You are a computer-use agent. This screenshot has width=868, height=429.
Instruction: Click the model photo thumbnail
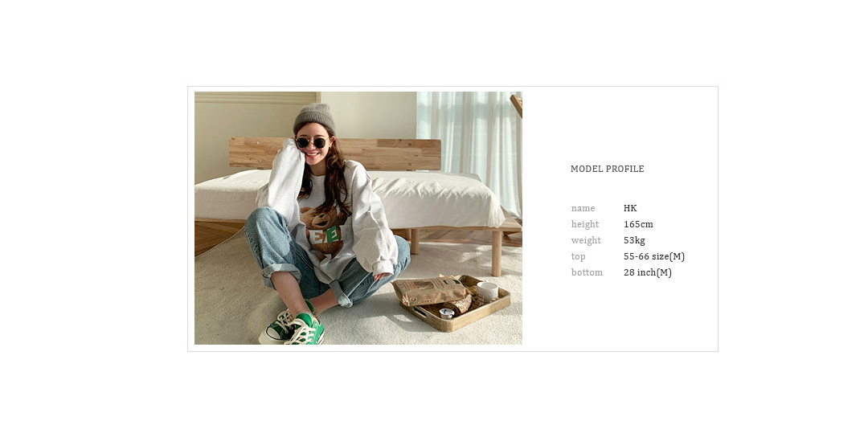click(358, 218)
